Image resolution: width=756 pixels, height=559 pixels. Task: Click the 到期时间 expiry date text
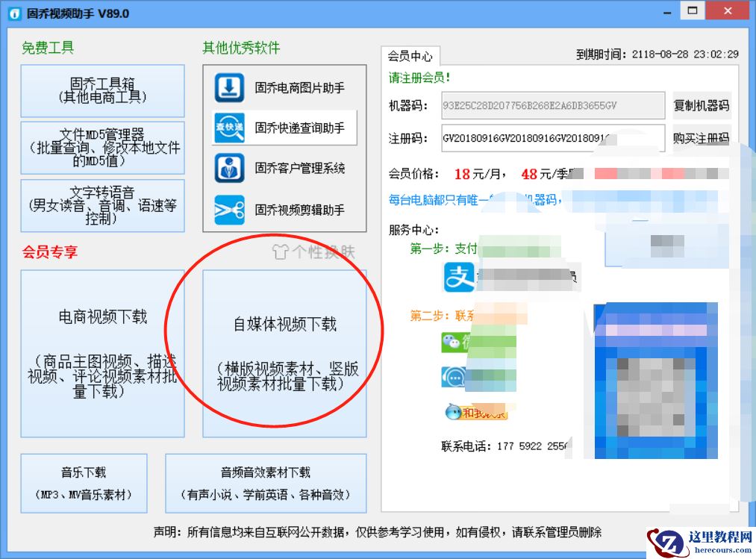[657, 54]
